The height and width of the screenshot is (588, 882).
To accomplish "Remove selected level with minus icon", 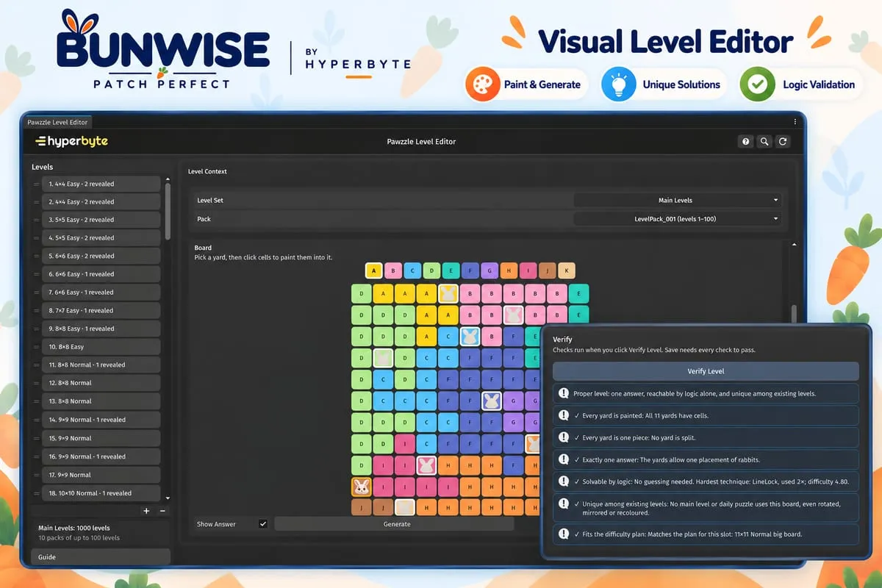I will click(x=162, y=510).
